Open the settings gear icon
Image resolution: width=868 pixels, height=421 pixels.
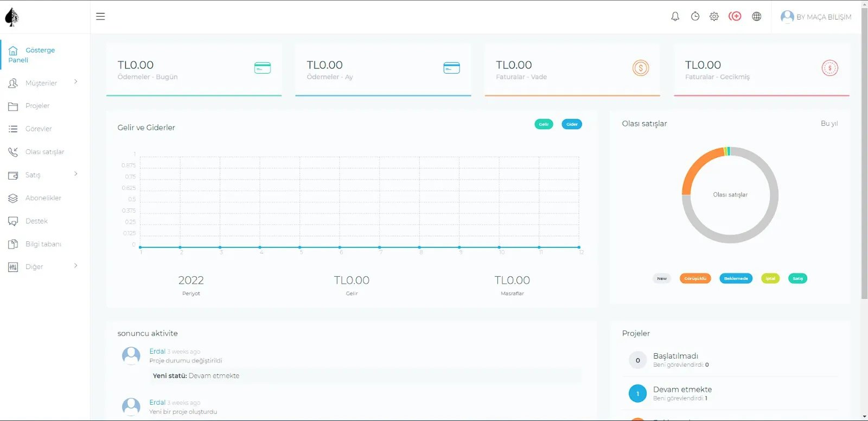pos(714,16)
